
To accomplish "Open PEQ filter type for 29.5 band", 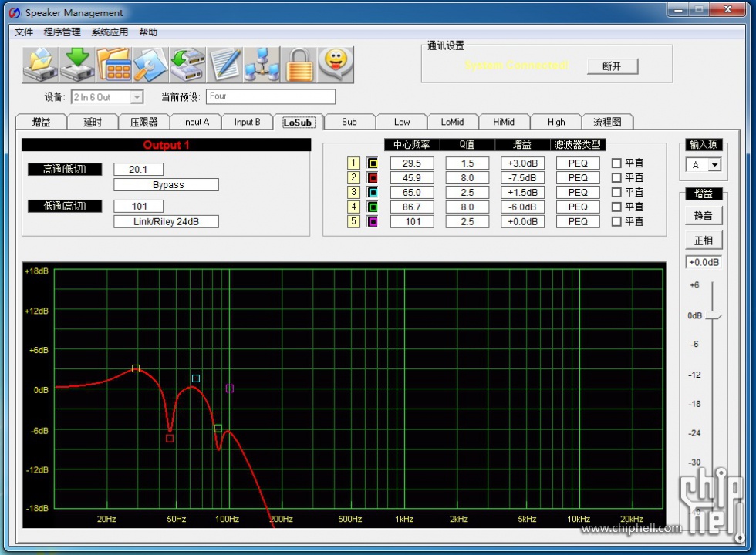I will click(x=578, y=163).
